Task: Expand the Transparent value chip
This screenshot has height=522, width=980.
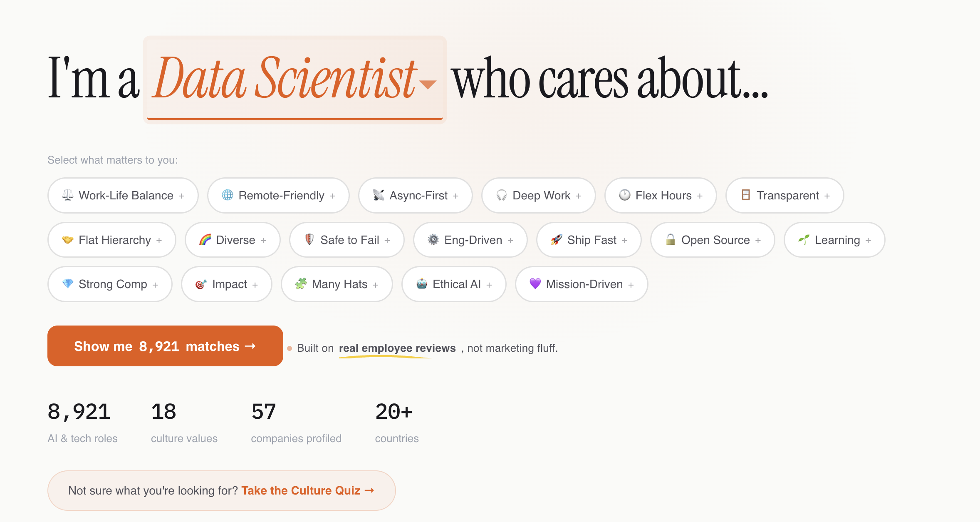Action: [784, 195]
